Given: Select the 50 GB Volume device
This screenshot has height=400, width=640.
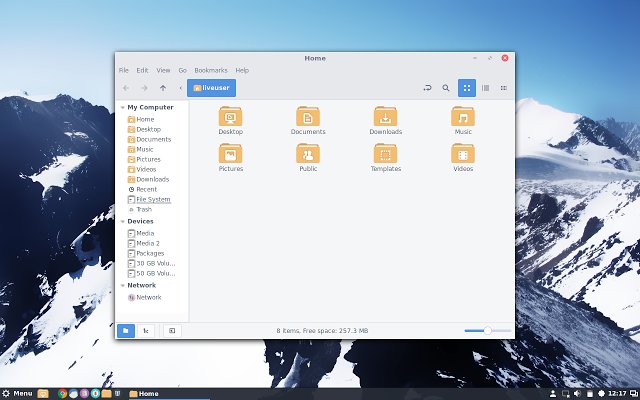Looking at the screenshot, I should [x=151, y=273].
